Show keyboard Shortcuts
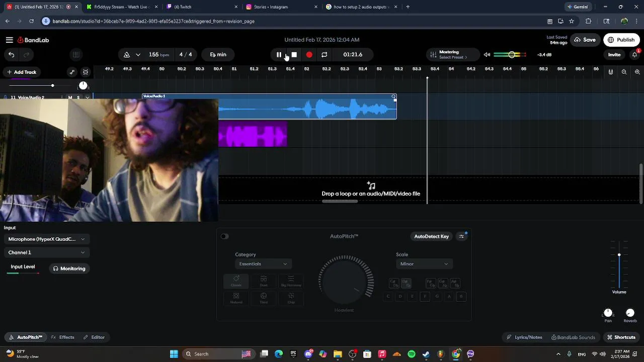The width and height of the screenshot is (644, 362). (621, 337)
